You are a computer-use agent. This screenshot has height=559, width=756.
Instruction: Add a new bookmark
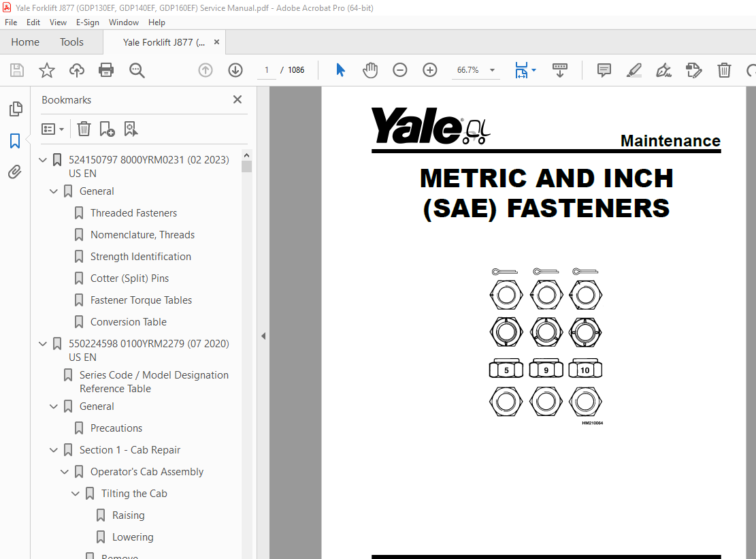click(x=107, y=129)
